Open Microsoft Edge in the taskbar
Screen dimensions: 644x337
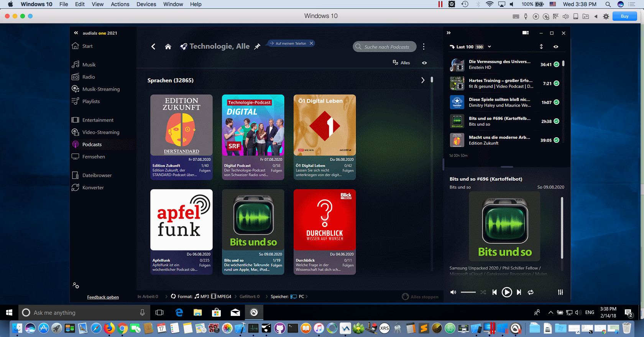[179, 312]
